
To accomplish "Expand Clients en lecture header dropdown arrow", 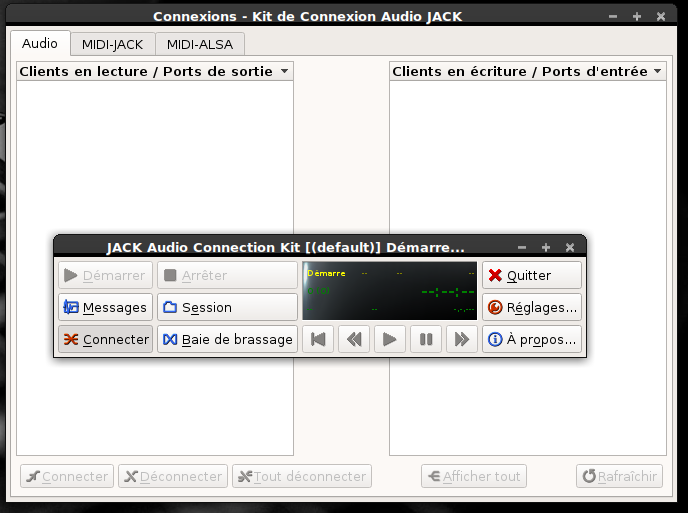I will pos(284,71).
